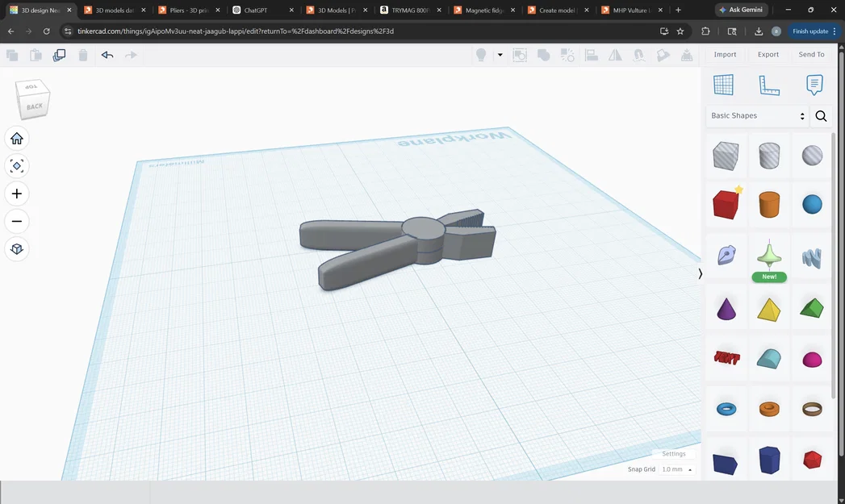Click the Ungroup icon
Screen dimensions: 845x504
tap(567, 54)
